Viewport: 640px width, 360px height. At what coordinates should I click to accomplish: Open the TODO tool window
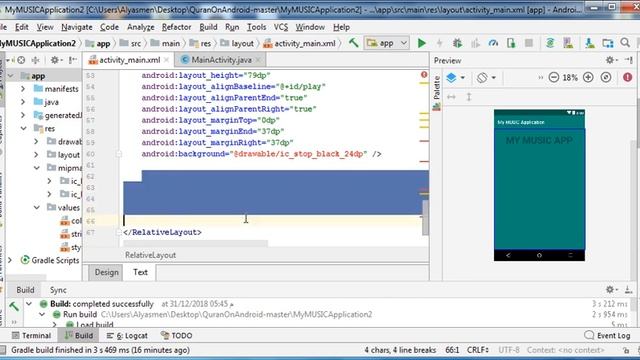[176, 336]
